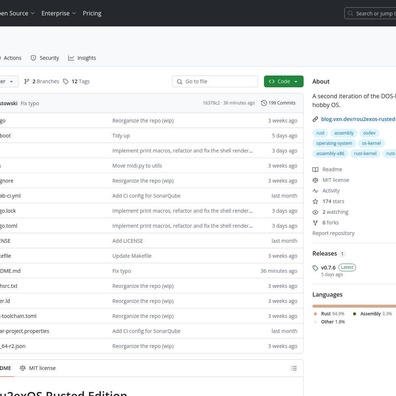Select the rust-kernel topic tag
The width and height of the screenshot is (396, 396).
pos(365,153)
